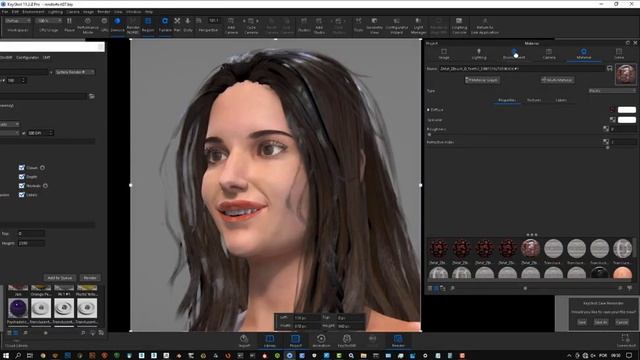Click the Diffuse white color swatch

627,109
